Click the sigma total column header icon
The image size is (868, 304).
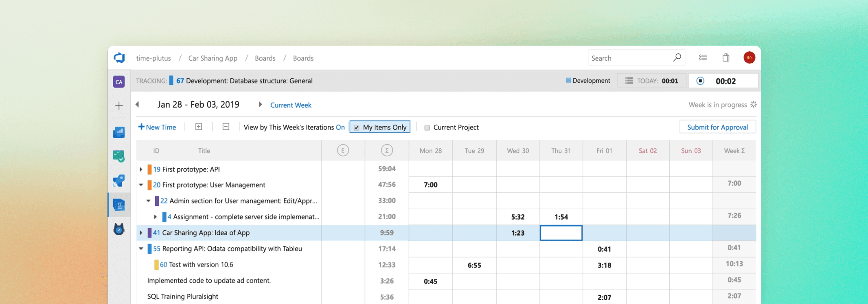(x=387, y=150)
